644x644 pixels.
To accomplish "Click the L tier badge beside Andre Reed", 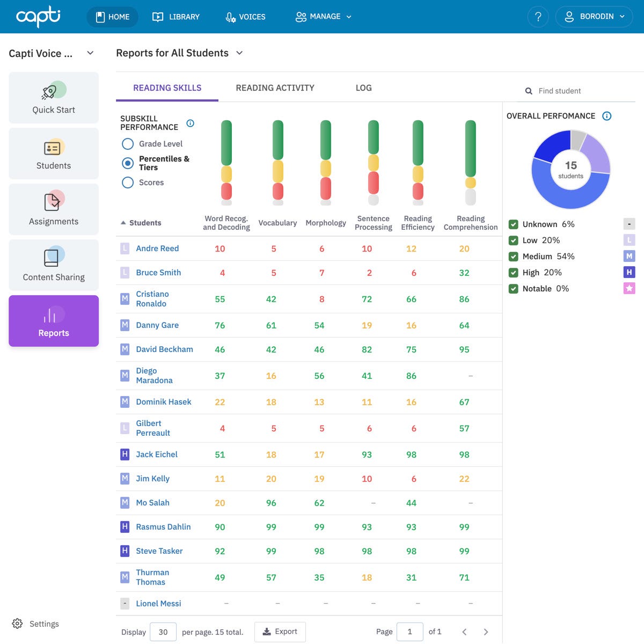I will pos(125,248).
